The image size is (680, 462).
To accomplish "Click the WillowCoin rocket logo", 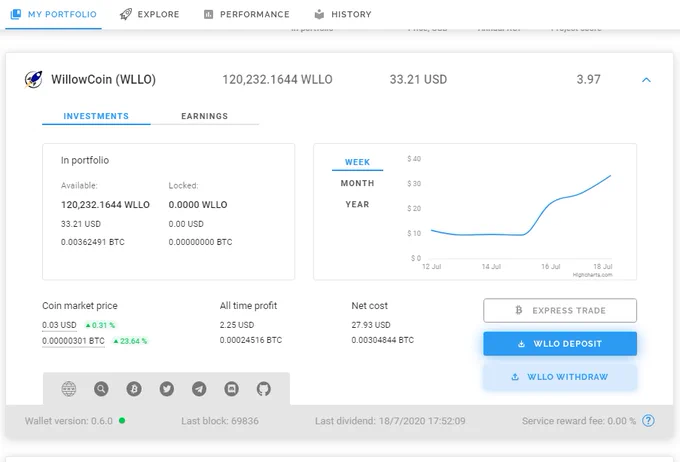I will click(33, 79).
